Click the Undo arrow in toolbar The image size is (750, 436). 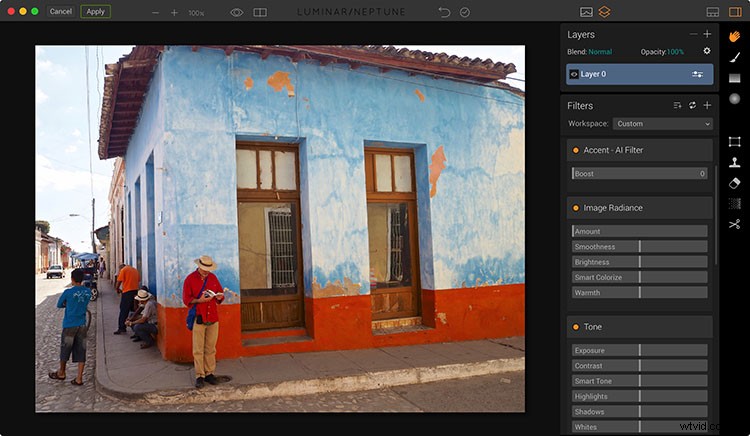[x=444, y=12]
